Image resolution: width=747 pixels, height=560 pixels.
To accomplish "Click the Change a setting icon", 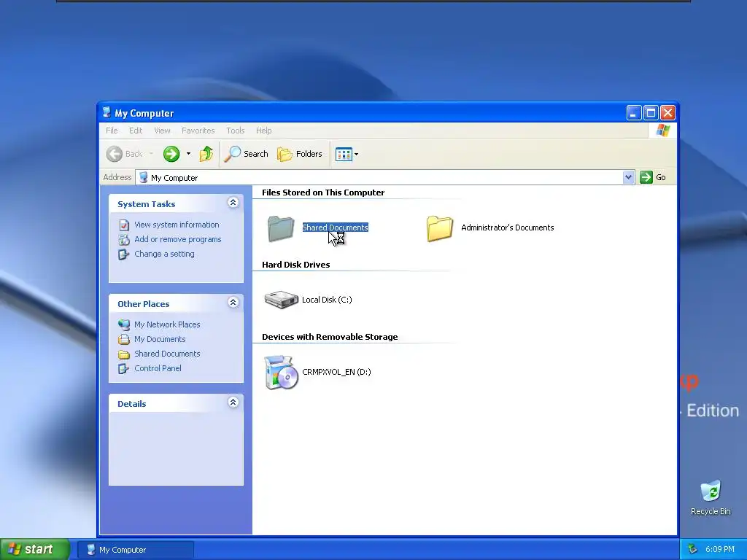I will 124,254.
